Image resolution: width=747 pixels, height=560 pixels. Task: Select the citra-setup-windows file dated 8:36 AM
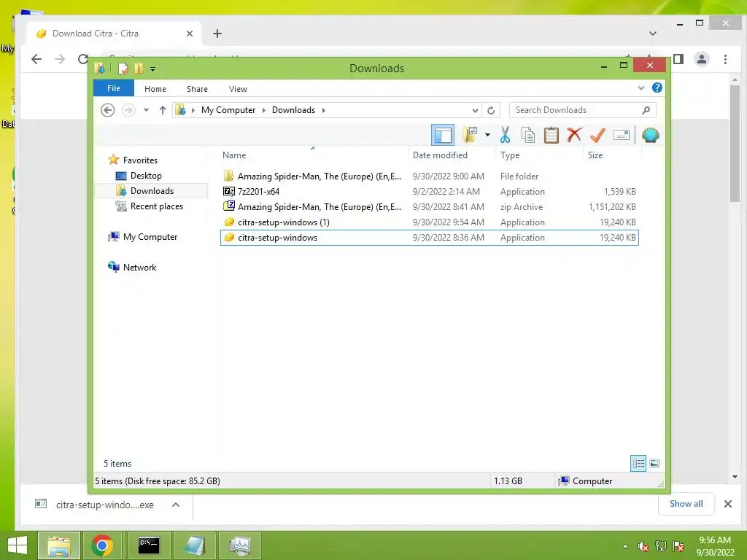tap(429, 238)
